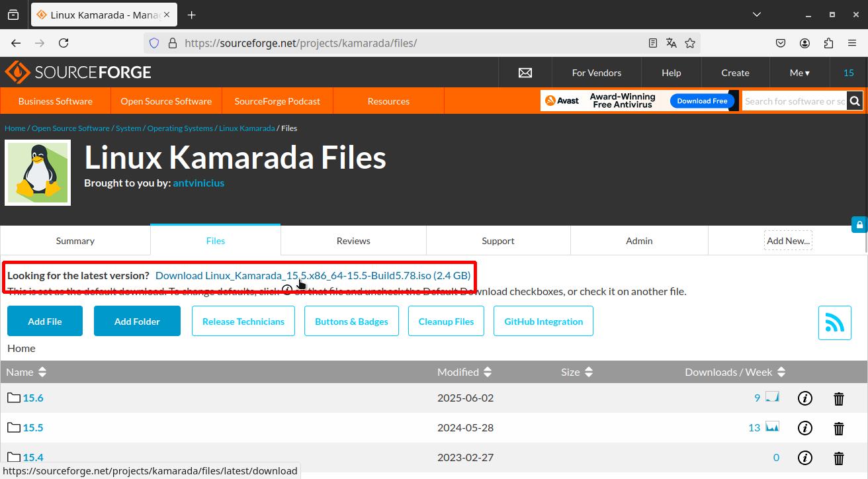Open the Support tab

click(498, 241)
